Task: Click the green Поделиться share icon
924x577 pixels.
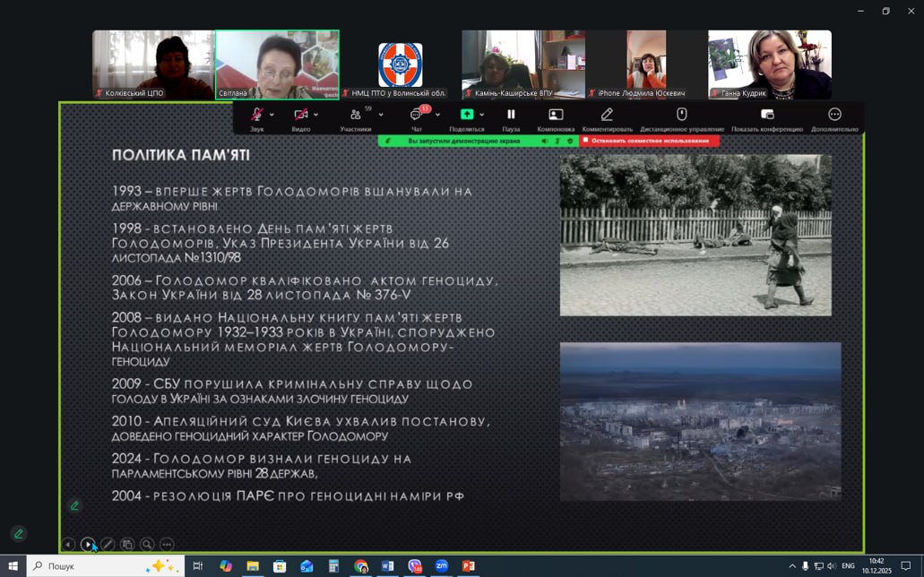Action: click(x=466, y=115)
